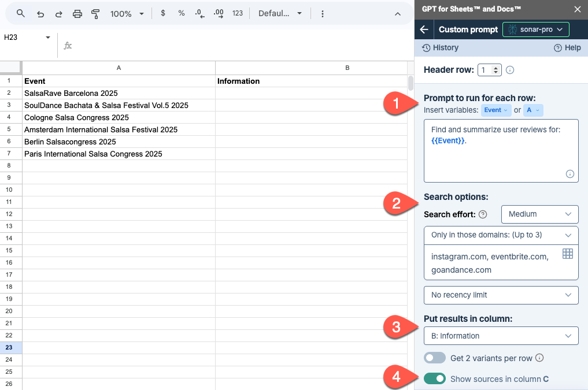Open the Event variable dropdown
This screenshot has height=390, width=588.
pyautogui.click(x=495, y=110)
